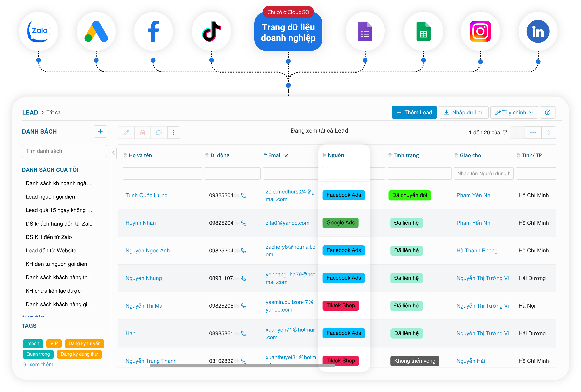Open list KH den tu nguon goi dien

pyautogui.click(x=56, y=264)
